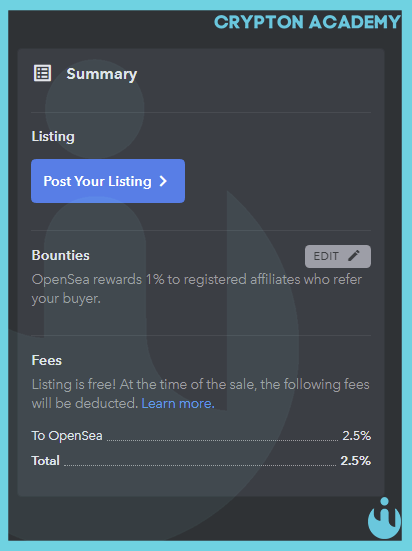Click the To OpenSea 2.5% value

coord(356,436)
